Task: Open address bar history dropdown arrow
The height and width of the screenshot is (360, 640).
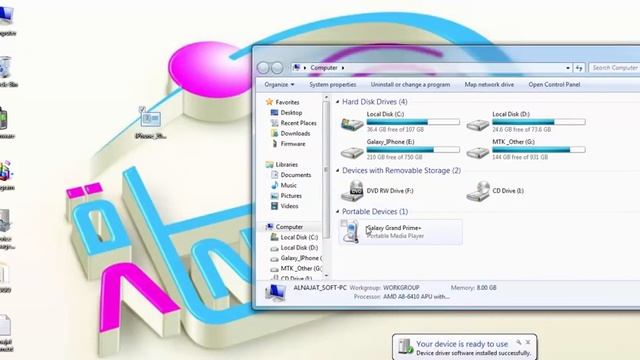Action: pos(568,68)
